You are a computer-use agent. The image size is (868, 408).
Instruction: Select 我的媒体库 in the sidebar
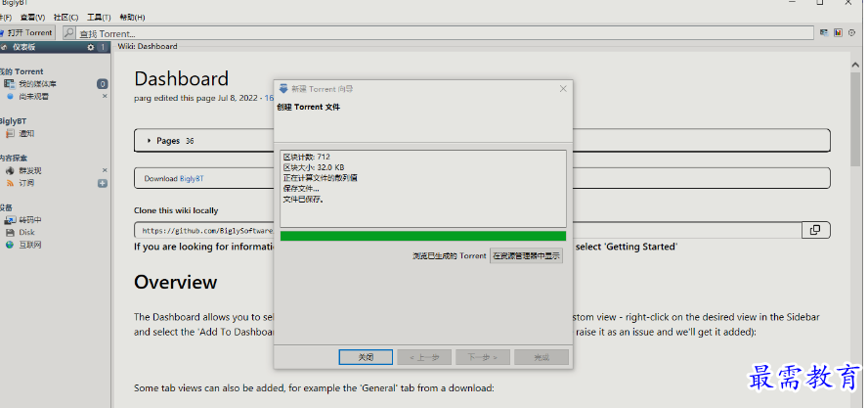(x=37, y=84)
